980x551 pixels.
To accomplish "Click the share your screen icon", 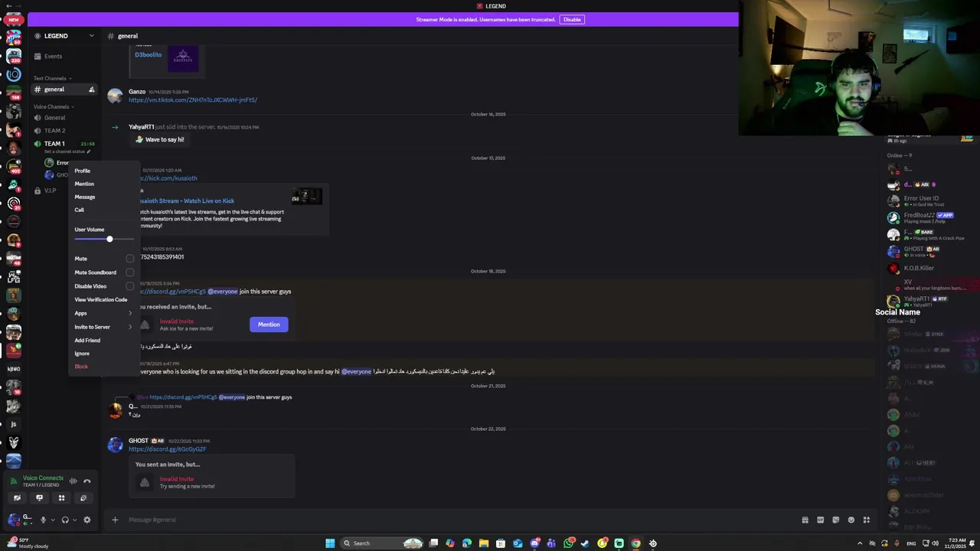I will point(40,498).
